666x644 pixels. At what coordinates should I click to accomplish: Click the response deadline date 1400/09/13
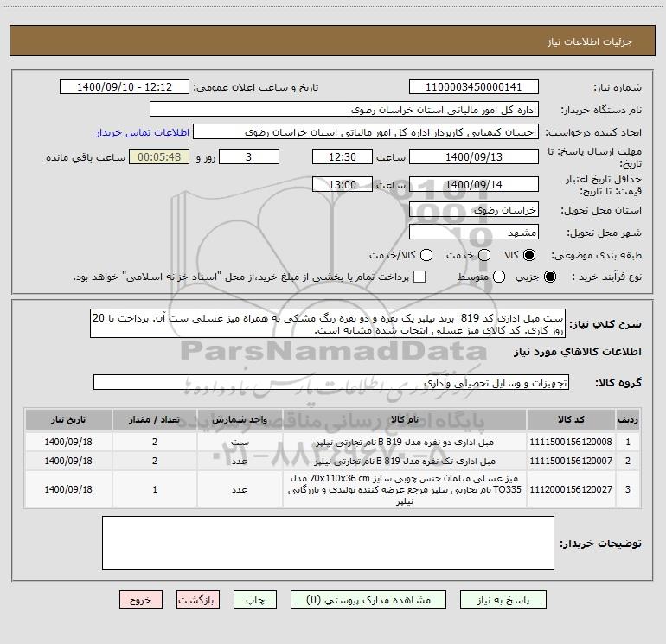point(474,156)
